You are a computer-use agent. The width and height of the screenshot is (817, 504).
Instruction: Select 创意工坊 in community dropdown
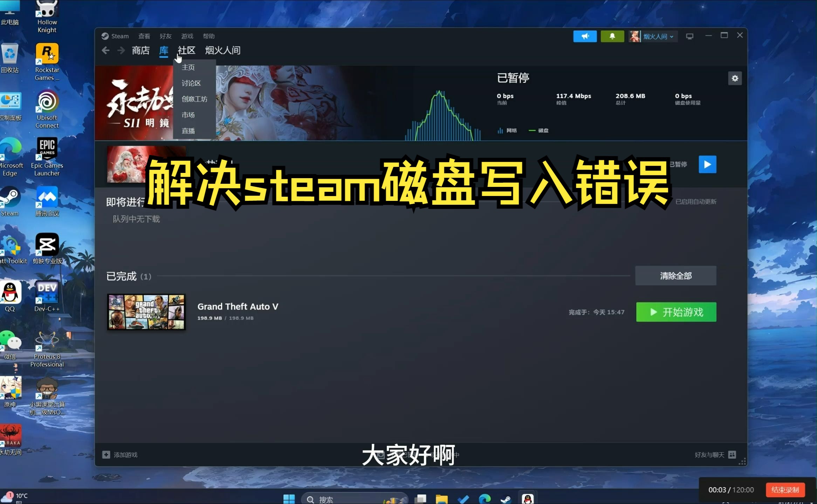point(194,99)
